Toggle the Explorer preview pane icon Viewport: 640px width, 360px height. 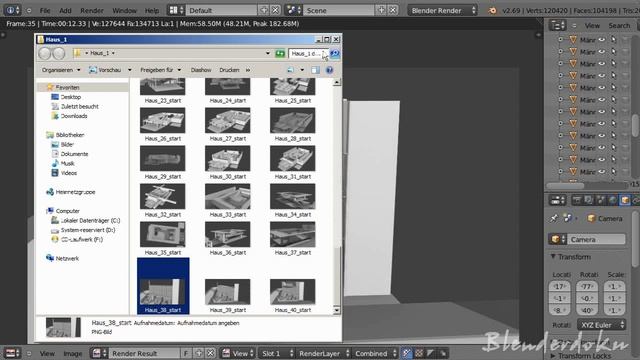(315, 70)
